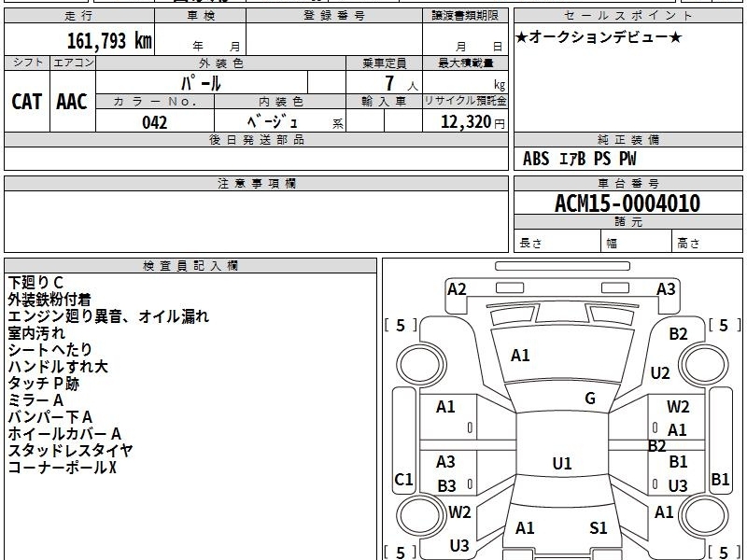Select the セールスポイント header
Screen dimensions: 747x560
[627, 16]
